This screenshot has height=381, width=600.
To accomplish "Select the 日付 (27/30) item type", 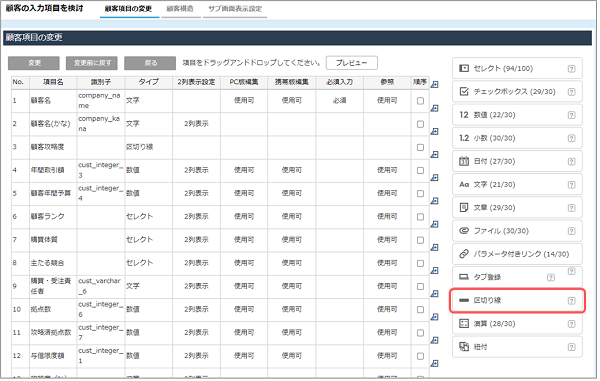I will pos(517,161).
